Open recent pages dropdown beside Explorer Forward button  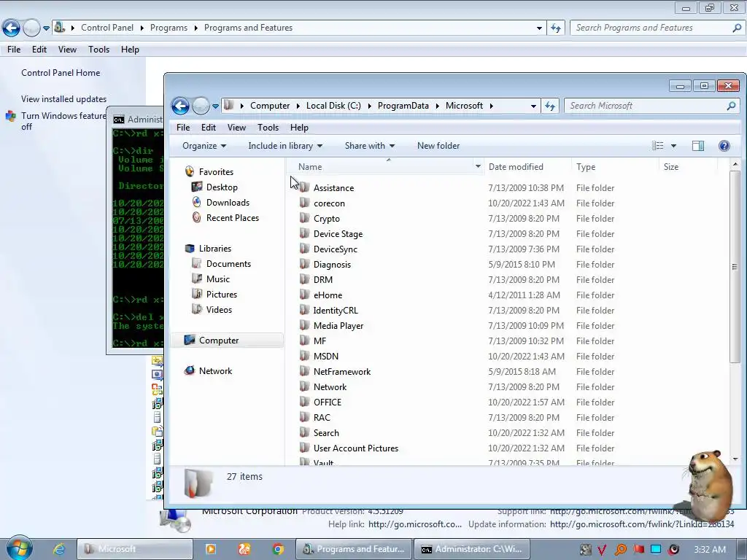click(215, 106)
